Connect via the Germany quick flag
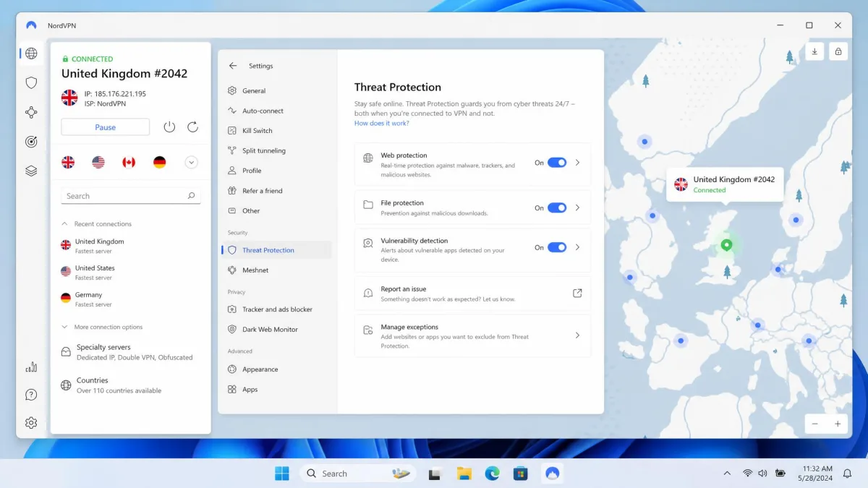868x488 pixels. click(x=160, y=163)
